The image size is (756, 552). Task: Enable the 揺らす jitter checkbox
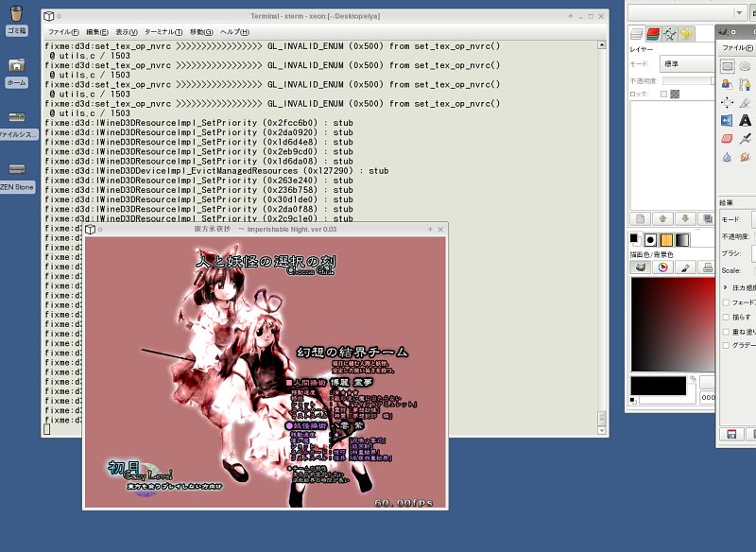(x=726, y=317)
